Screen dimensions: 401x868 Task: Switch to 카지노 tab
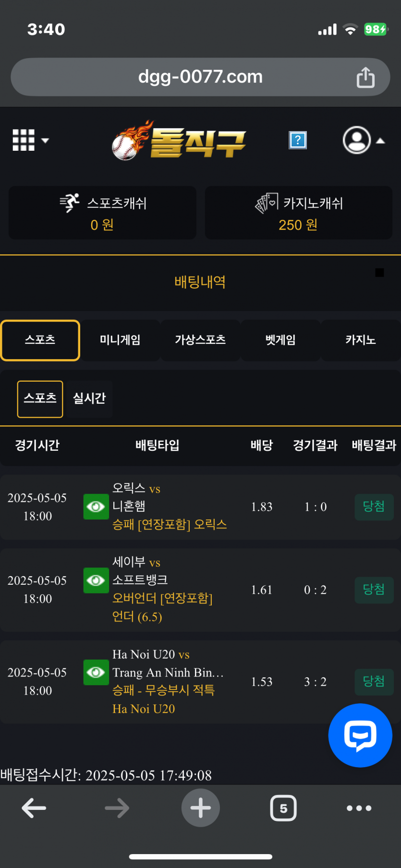pos(361,340)
